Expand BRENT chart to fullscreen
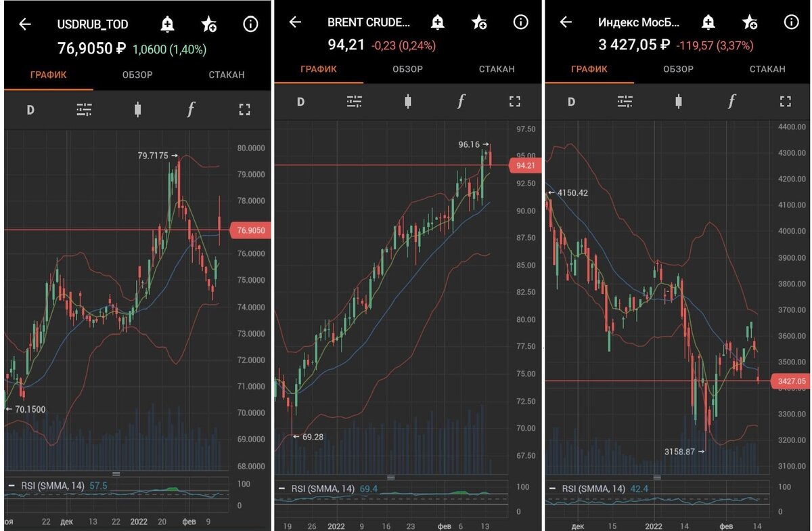The image size is (812, 531). pyautogui.click(x=515, y=102)
